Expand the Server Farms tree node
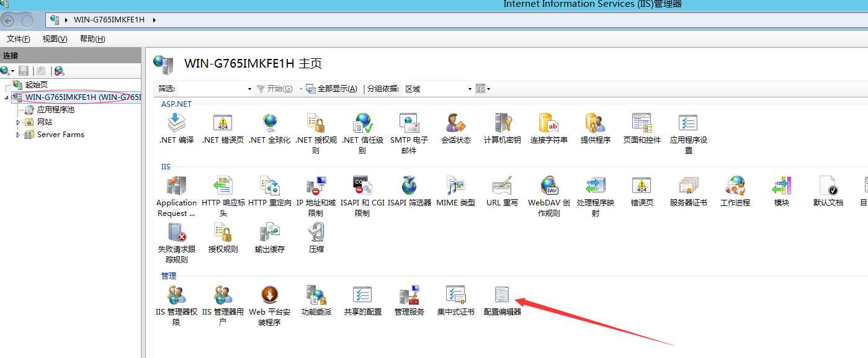 [x=18, y=135]
